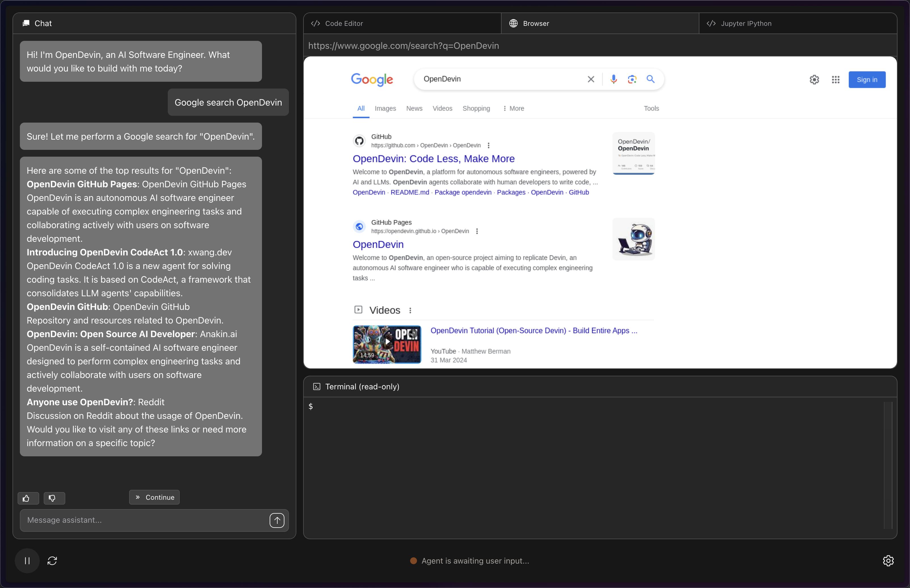The width and height of the screenshot is (910, 588).
Task: Click the 'Hi! I'm OpenDevin' greeting message
Action: coord(141,62)
